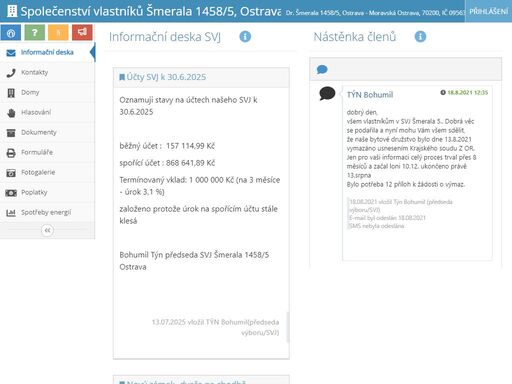This screenshot has width=512, height=384.
Task: Click the archive box icon next to Dokumenty
Action: (11, 133)
